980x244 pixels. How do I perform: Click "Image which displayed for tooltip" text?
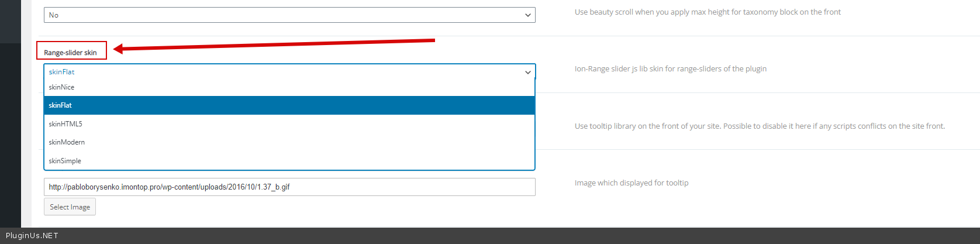tap(632, 183)
